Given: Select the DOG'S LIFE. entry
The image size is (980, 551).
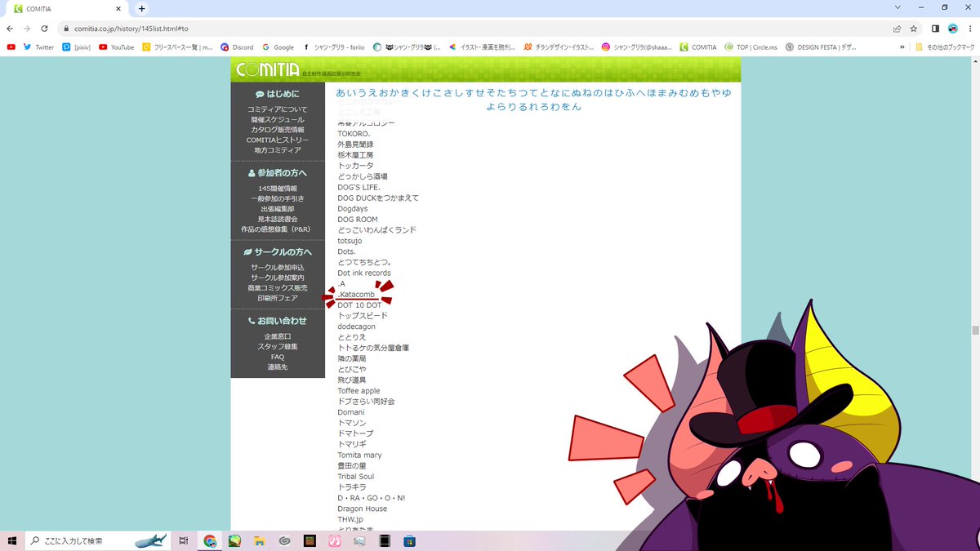Looking at the screenshot, I should point(359,187).
